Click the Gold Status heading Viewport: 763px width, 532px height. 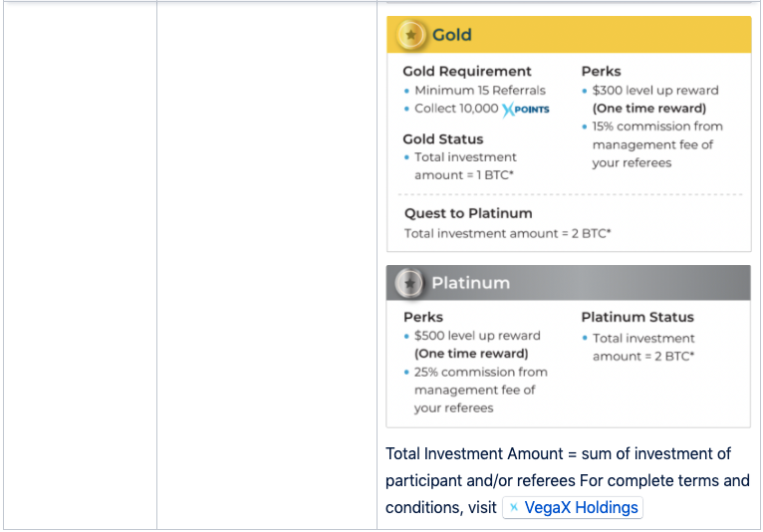coord(443,139)
